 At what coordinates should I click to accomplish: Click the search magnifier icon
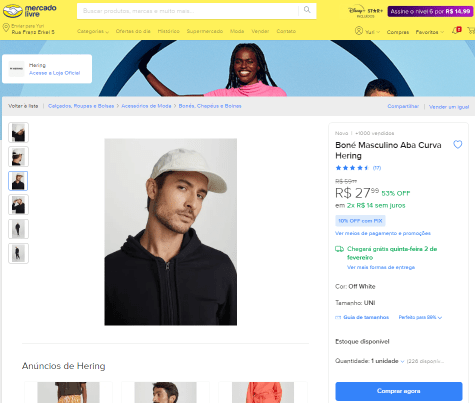click(307, 10)
